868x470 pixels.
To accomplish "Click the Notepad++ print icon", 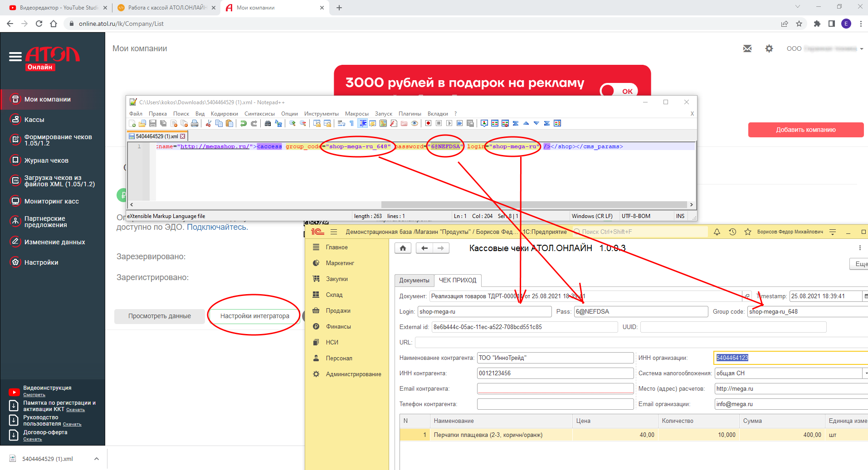I will [x=195, y=123].
